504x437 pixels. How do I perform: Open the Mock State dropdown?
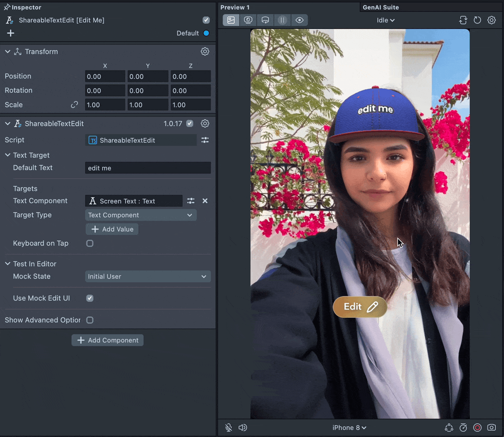point(148,276)
